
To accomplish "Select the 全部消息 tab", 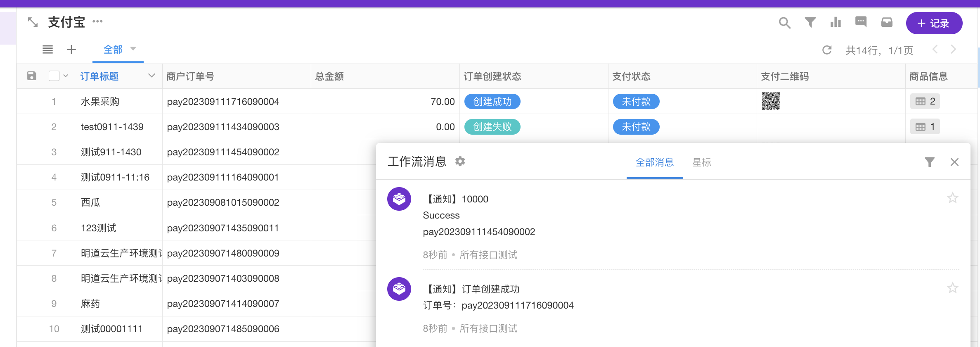I will coord(654,162).
